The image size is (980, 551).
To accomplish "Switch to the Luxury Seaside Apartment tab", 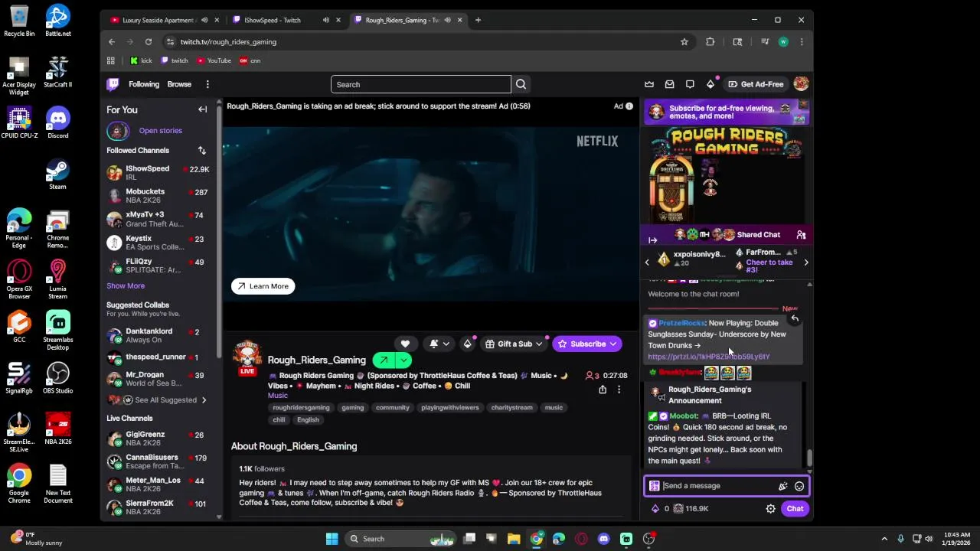I will tap(159, 20).
